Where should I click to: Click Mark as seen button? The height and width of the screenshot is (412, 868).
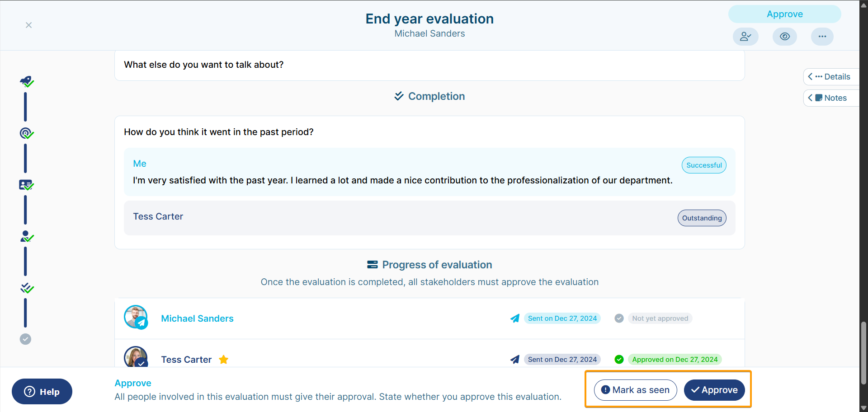coord(635,390)
